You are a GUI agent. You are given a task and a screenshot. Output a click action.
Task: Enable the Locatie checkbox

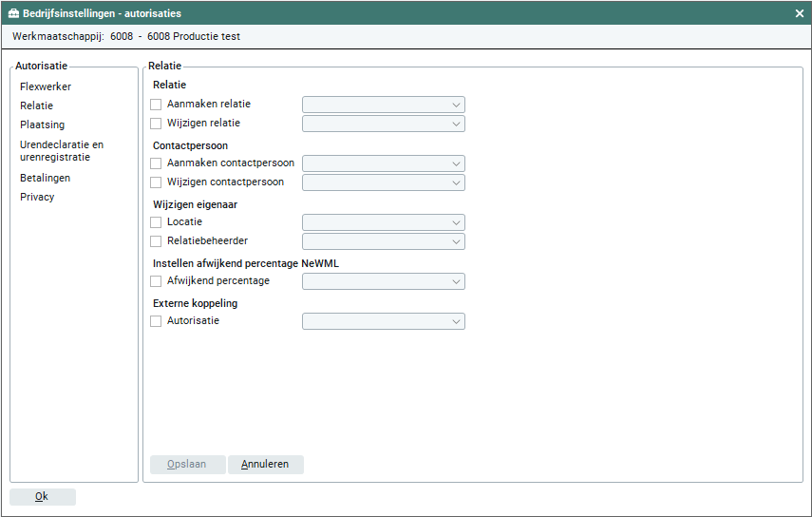157,222
